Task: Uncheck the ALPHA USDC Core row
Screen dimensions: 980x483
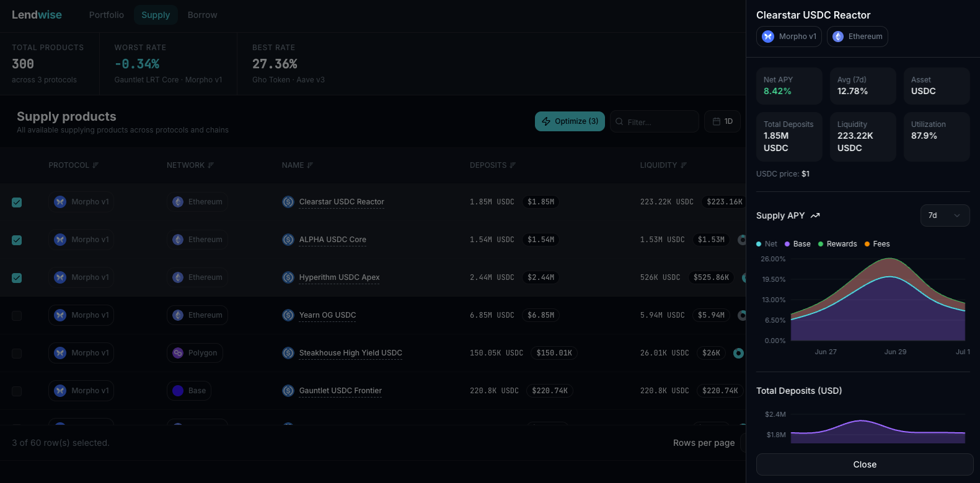Action: [x=17, y=240]
